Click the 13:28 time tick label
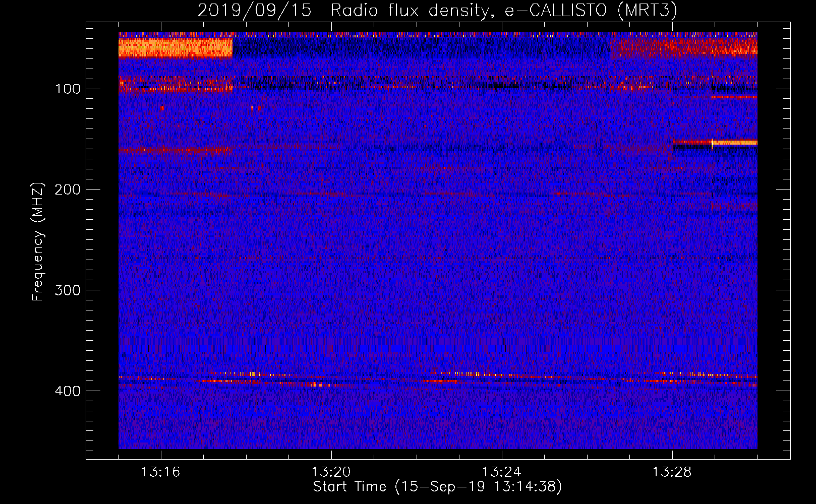Viewport: 816px width, 504px height. [x=672, y=472]
